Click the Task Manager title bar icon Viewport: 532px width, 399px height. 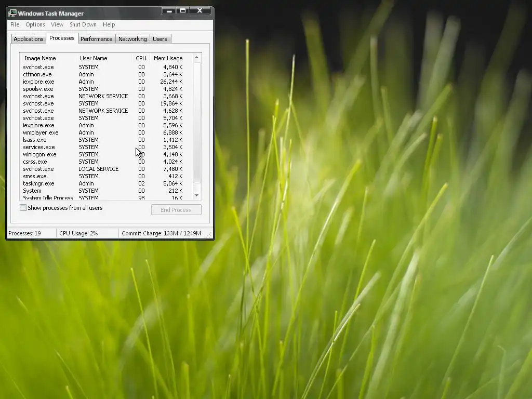12,13
